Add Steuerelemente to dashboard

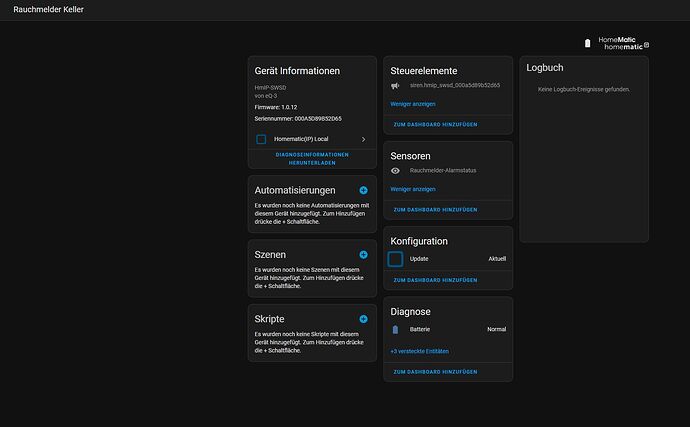[435, 125]
